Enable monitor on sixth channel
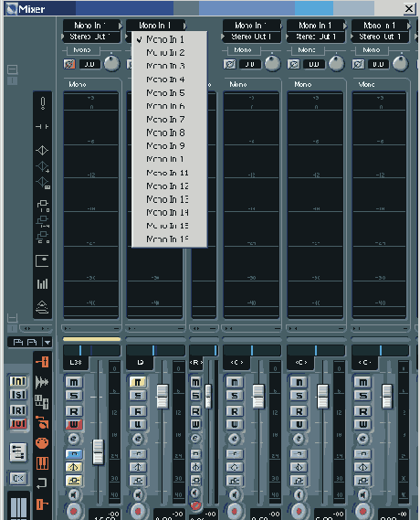This screenshot has width=420, height=520. [362, 495]
